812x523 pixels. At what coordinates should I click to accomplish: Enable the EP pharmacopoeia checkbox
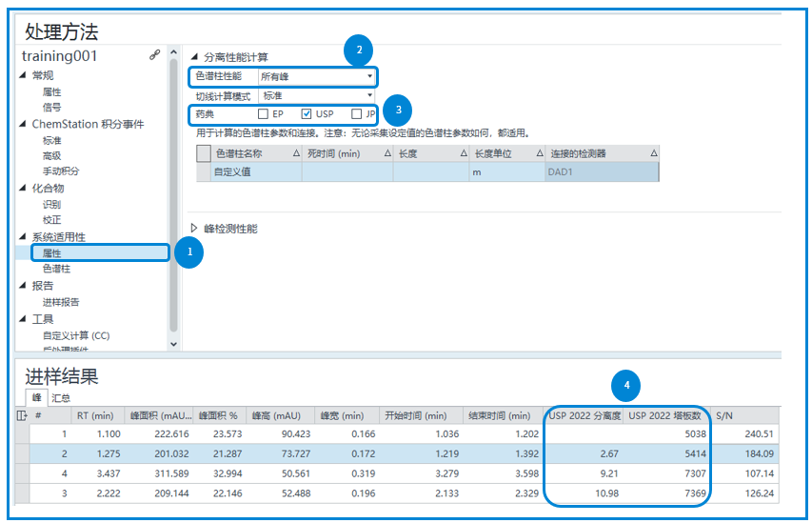pyautogui.click(x=263, y=113)
